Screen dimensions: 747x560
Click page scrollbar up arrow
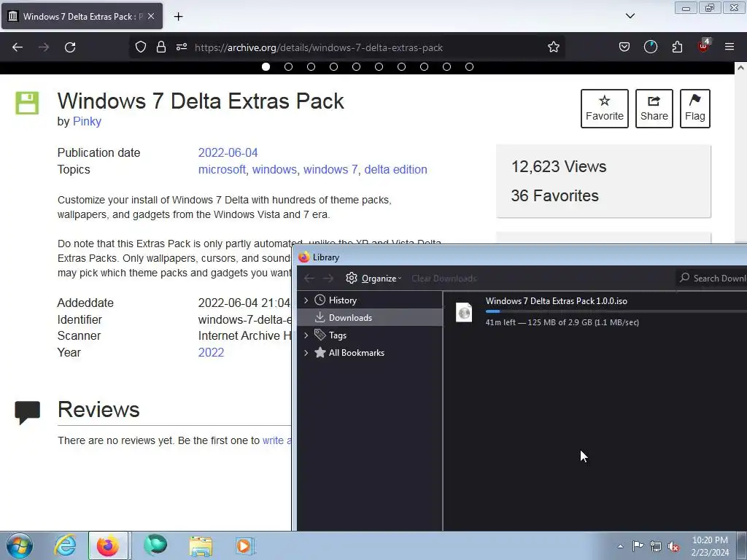(740, 68)
